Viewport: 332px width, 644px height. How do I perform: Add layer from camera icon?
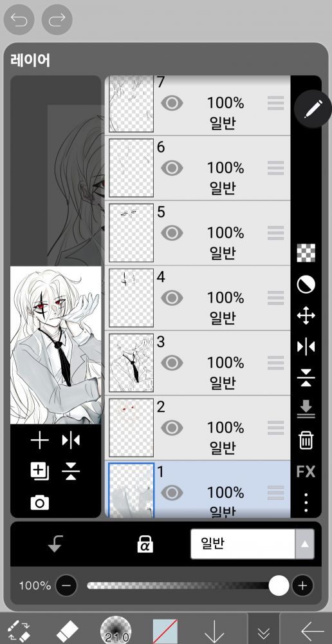point(40,503)
